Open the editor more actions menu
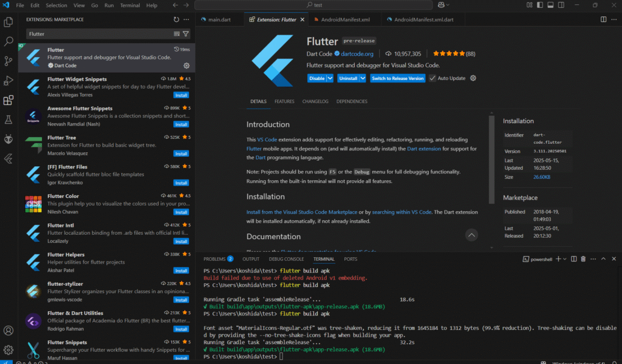This screenshot has width=622, height=364. click(613, 19)
